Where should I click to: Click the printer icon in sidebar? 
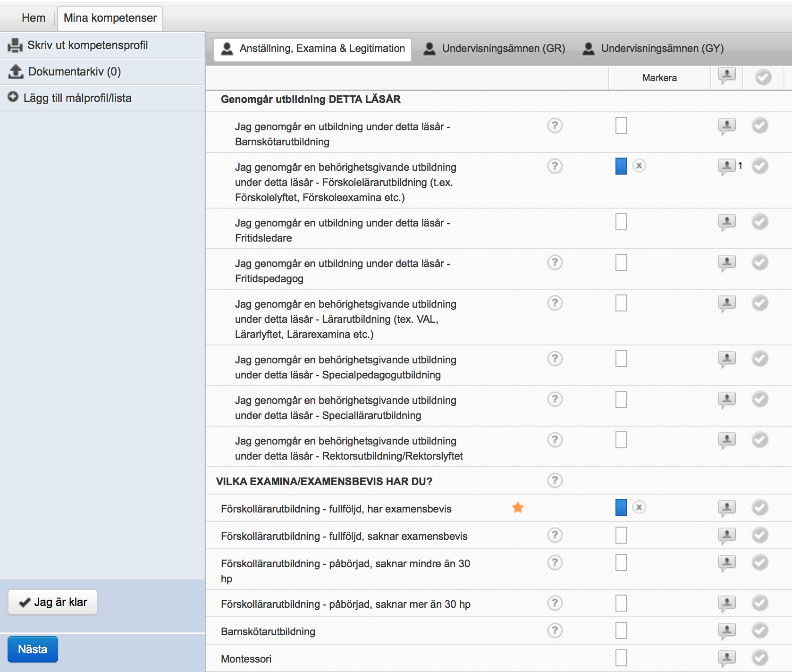(x=15, y=45)
